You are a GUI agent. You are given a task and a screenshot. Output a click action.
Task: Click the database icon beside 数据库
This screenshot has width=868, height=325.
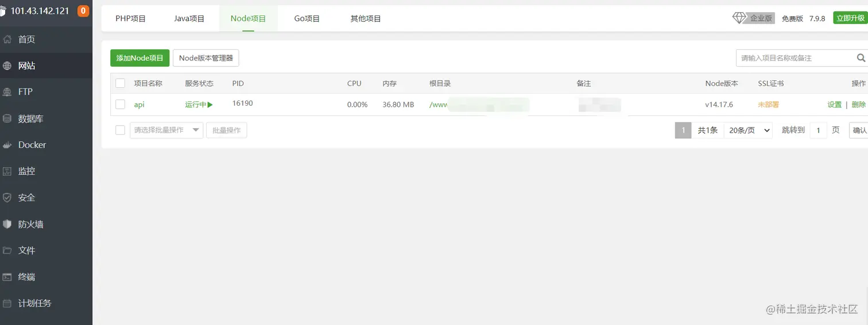7,119
